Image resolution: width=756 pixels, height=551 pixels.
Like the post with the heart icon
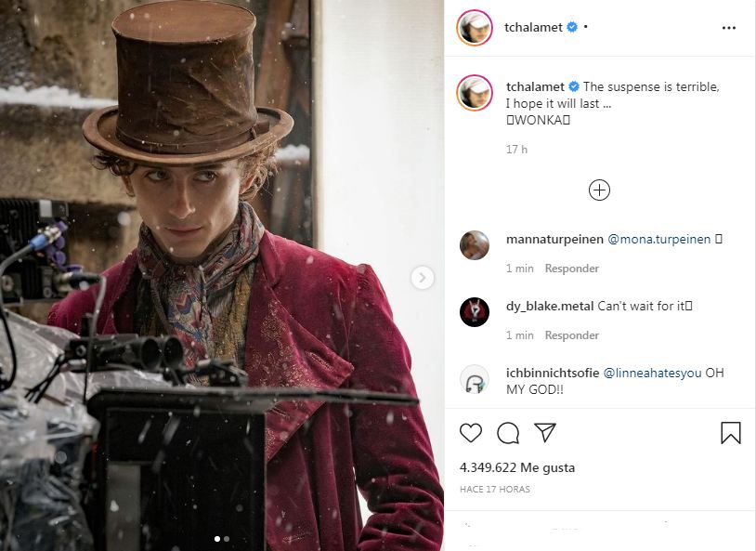[x=471, y=432]
